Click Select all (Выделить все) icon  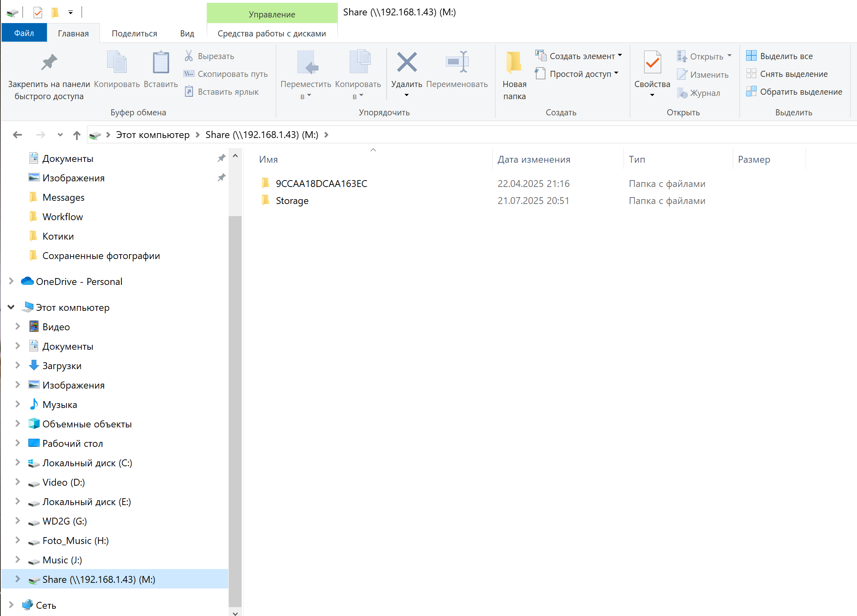(x=751, y=56)
